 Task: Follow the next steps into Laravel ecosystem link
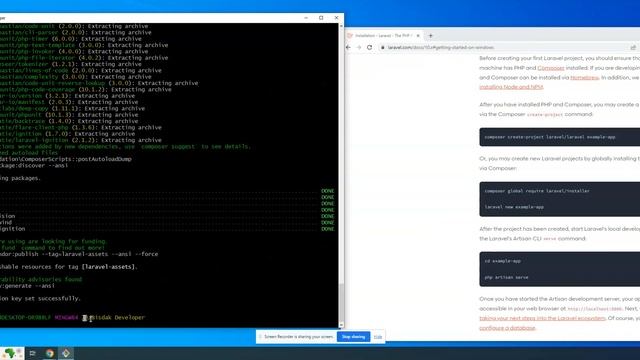pyautogui.click(x=542, y=318)
